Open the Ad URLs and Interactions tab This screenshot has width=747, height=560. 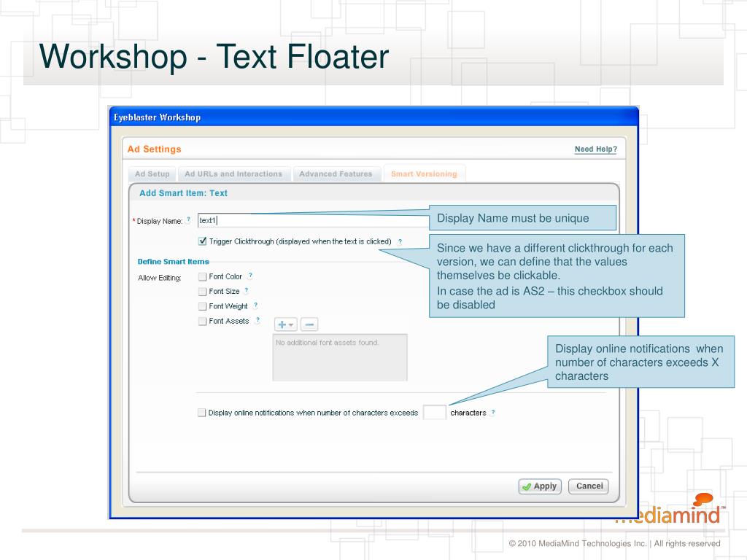click(233, 174)
